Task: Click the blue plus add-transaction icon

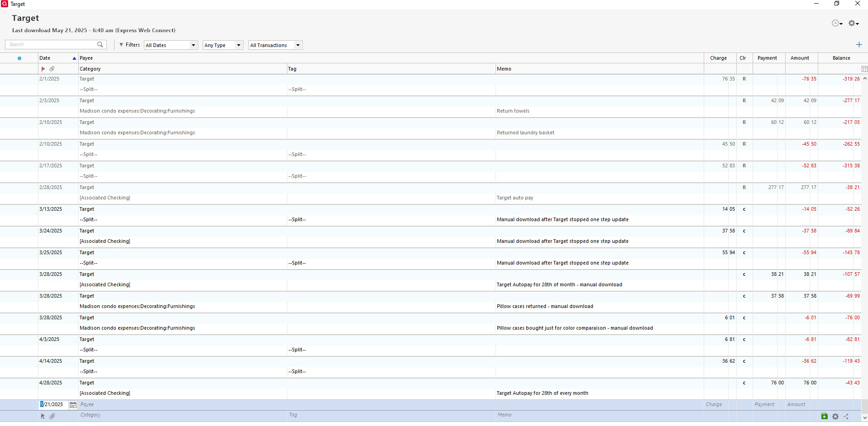Action: click(859, 44)
